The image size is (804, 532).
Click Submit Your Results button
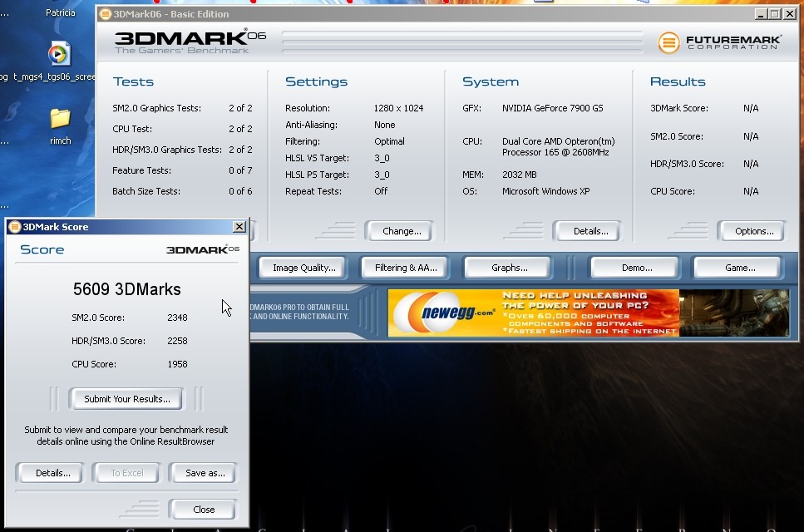(x=126, y=399)
